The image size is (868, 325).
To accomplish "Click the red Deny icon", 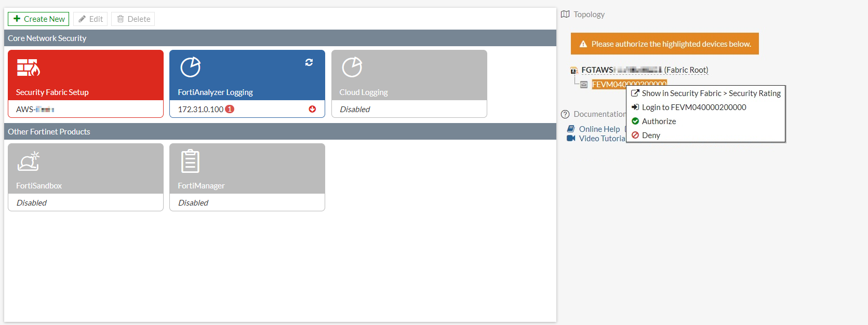I will coord(635,135).
